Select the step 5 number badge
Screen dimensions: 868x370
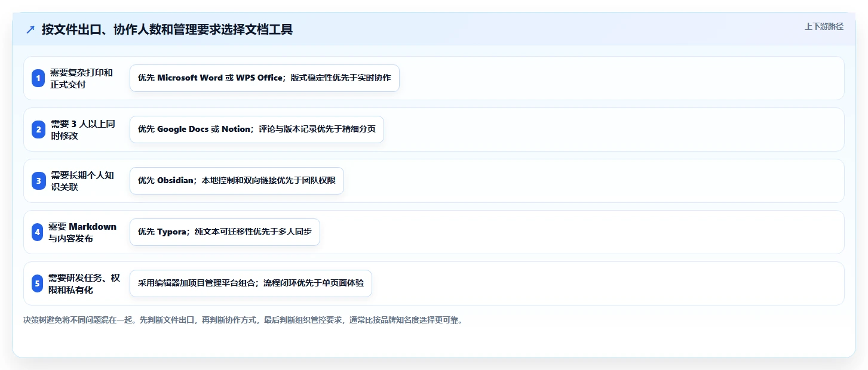pos(37,283)
